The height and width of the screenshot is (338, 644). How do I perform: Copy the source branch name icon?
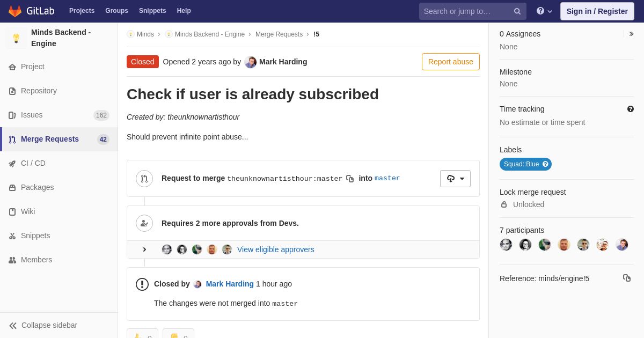pos(350,179)
